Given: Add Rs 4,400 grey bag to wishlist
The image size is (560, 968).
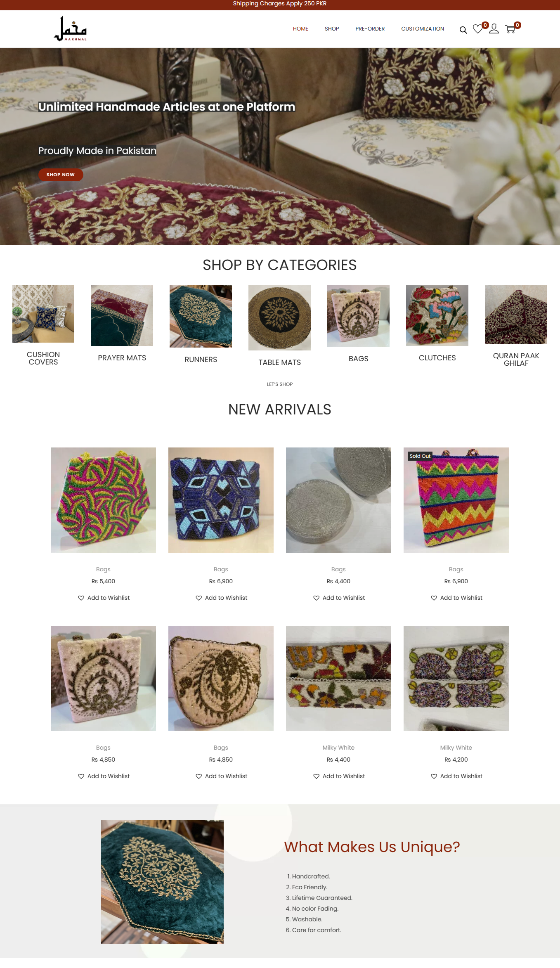Looking at the screenshot, I should pos(339,598).
